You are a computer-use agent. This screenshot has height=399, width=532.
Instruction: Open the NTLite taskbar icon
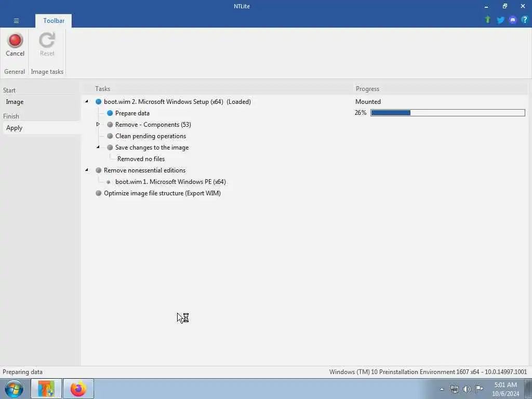click(46, 389)
